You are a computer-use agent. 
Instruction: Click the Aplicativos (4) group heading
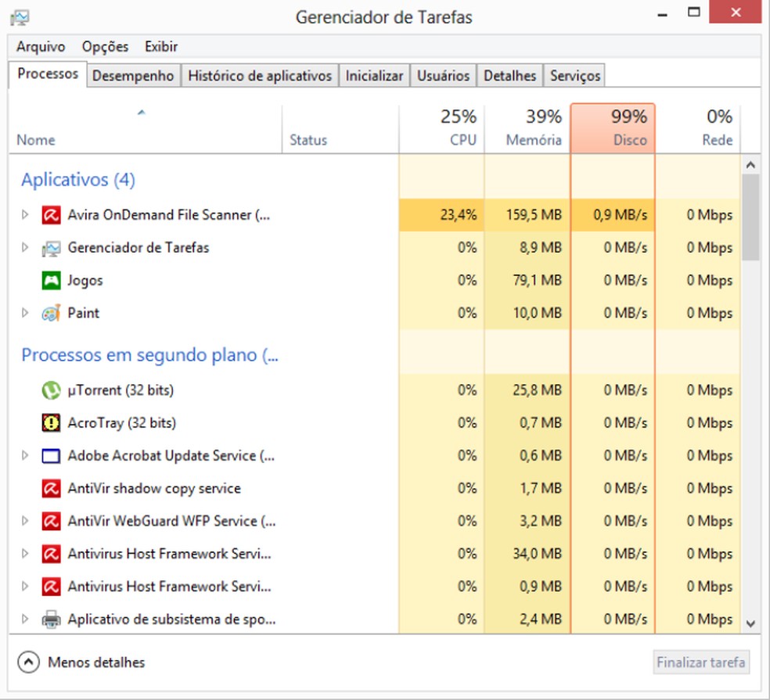[78, 180]
